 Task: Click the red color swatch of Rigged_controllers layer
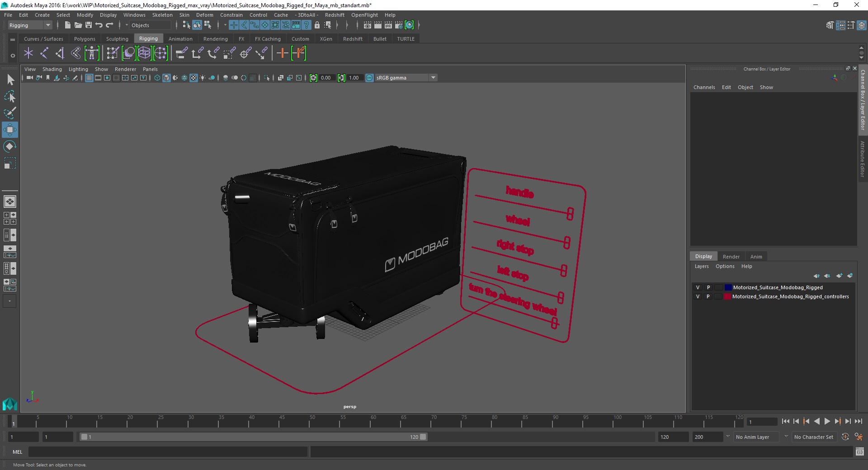[x=727, y=296]
